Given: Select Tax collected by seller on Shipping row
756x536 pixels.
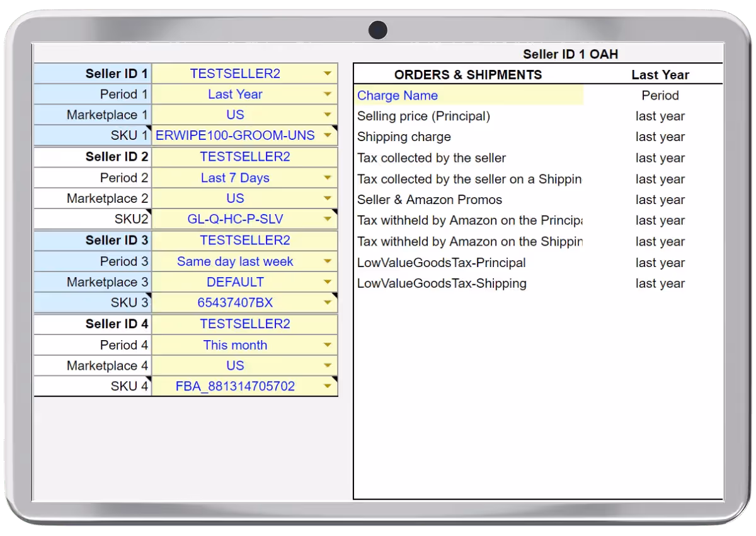Looking at the screenshot, I should [539, 179].
